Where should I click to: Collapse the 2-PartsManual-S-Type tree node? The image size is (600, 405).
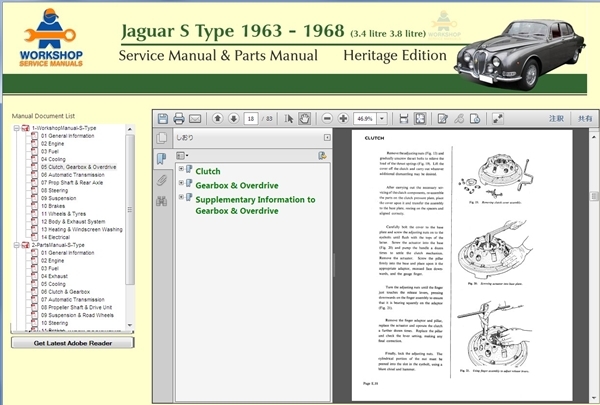(16, 245)
